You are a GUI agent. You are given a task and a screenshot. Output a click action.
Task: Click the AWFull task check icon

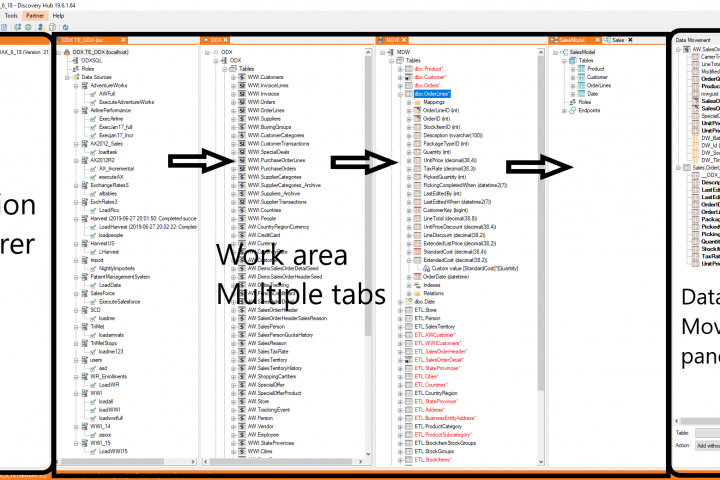pos(92,94)
